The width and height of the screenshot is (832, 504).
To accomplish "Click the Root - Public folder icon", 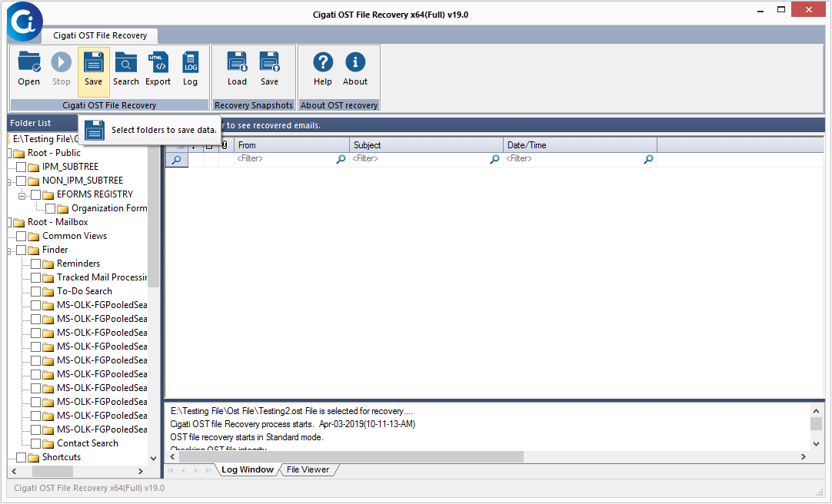I will [x=19, y=154].
